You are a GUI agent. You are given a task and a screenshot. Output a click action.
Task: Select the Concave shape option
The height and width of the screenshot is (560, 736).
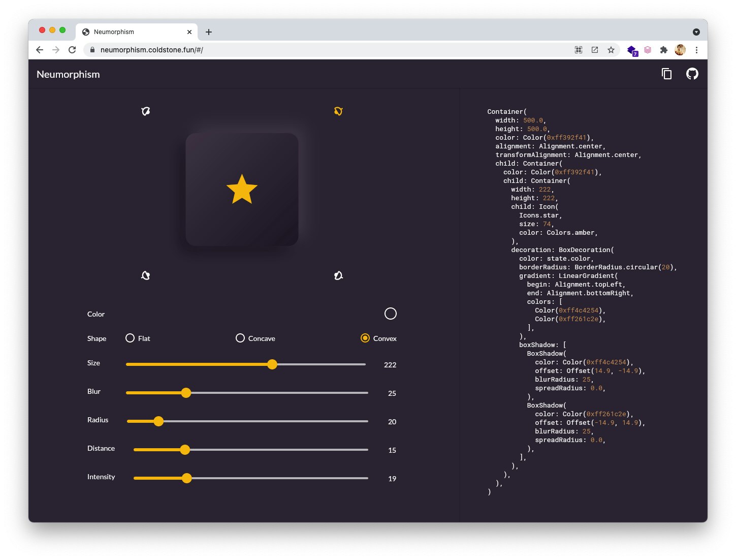255,338
